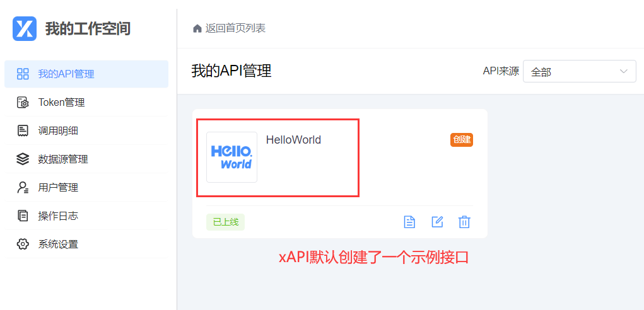Open the HelloWorld API document icon
The height and width of the screenshot is (310, 644).
[409, 222]
